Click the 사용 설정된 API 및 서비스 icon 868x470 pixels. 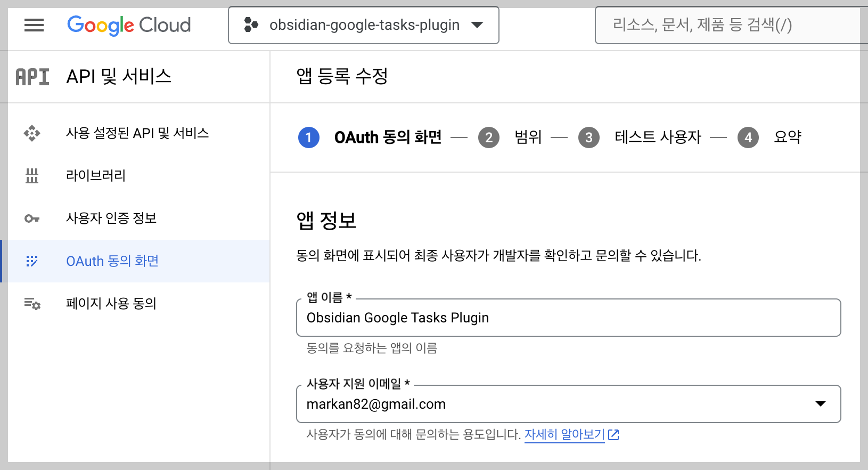click(x=32, y=133)
